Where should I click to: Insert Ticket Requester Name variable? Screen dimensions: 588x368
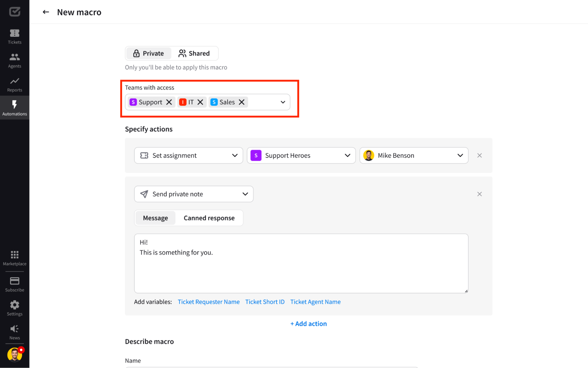click(209, 302)
